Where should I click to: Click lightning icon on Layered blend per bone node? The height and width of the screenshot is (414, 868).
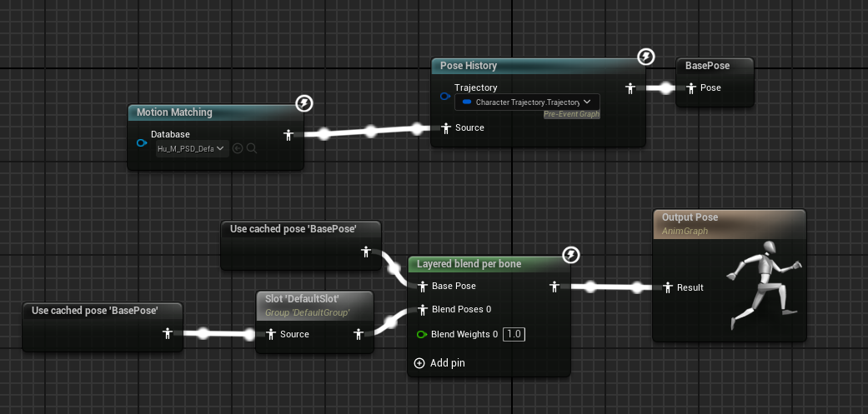571,255
